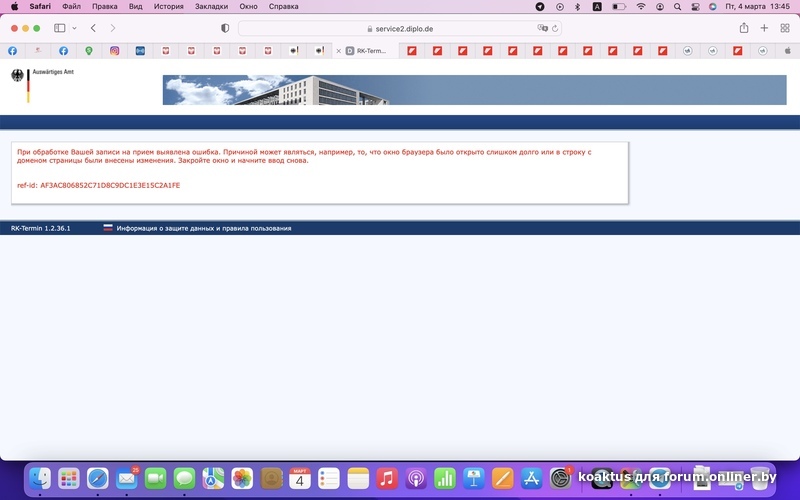800x500 pixels.
Task: Click the privacy shield icon beside address bar
Action: click(x=224, y=28)
